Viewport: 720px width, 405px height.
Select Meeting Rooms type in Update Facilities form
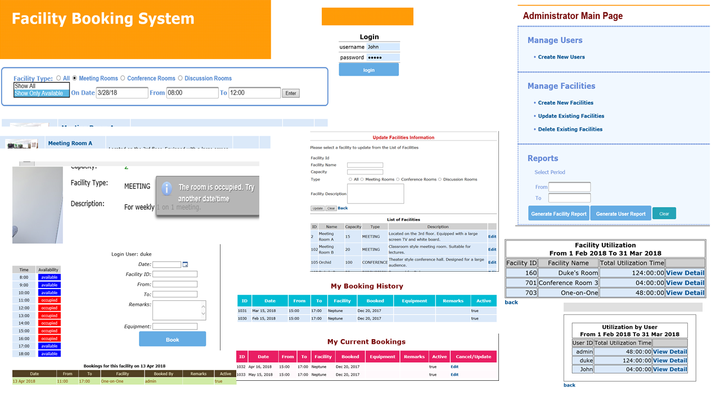coord(362,180)
